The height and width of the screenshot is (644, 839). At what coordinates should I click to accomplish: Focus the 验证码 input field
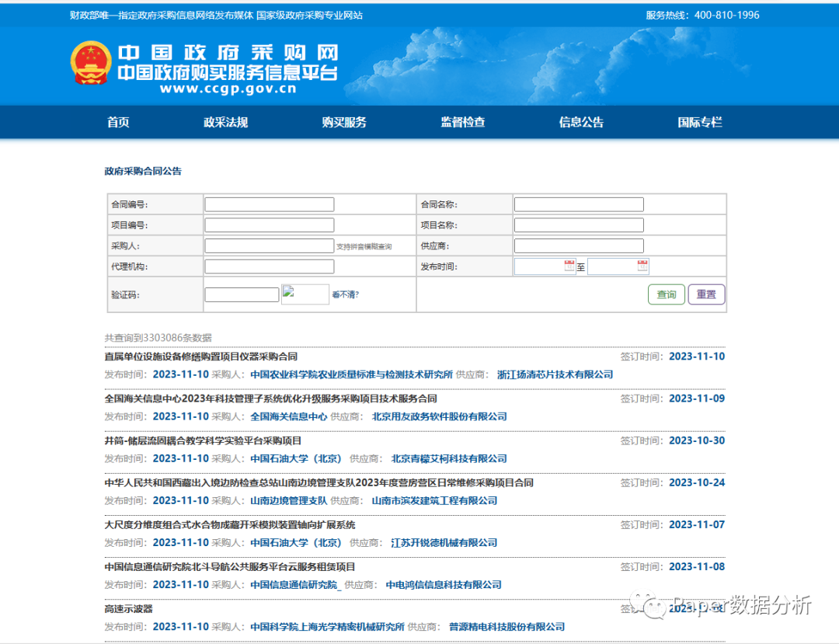click(x=242, y=294)
